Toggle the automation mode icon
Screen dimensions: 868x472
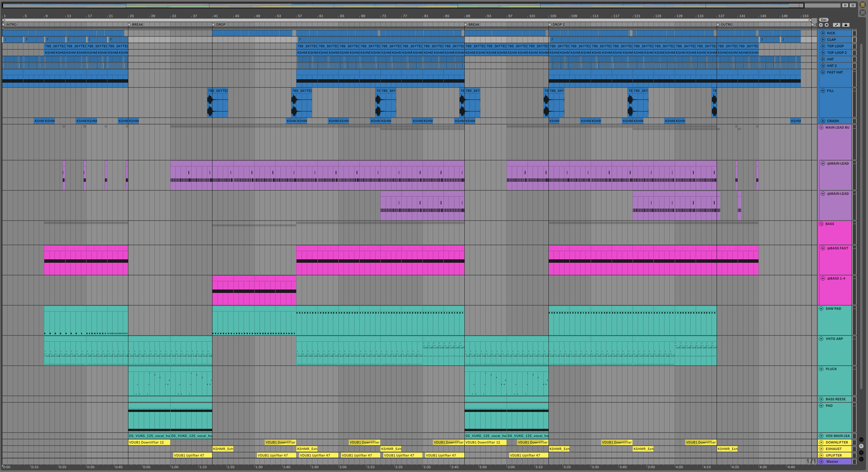[837, 25]
